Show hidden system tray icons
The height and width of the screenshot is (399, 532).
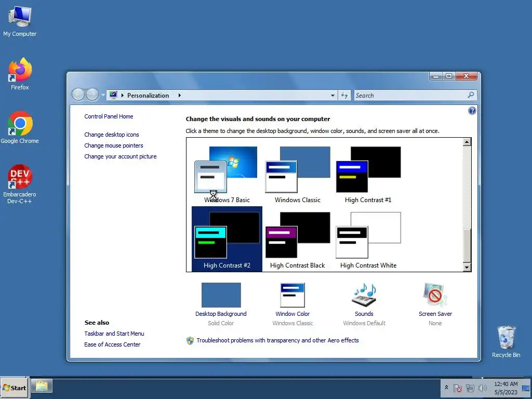pyautogui.click(x=446, y=388)
